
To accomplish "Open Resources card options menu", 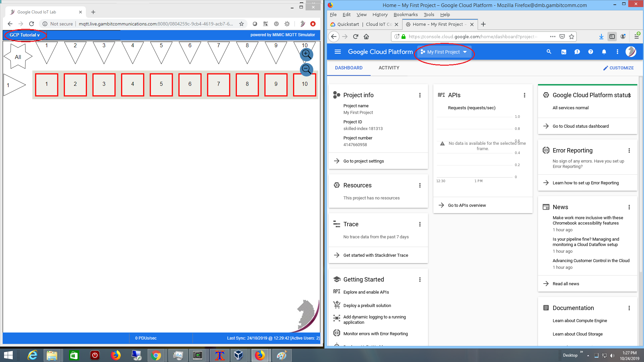I will (x=420, y=185).
